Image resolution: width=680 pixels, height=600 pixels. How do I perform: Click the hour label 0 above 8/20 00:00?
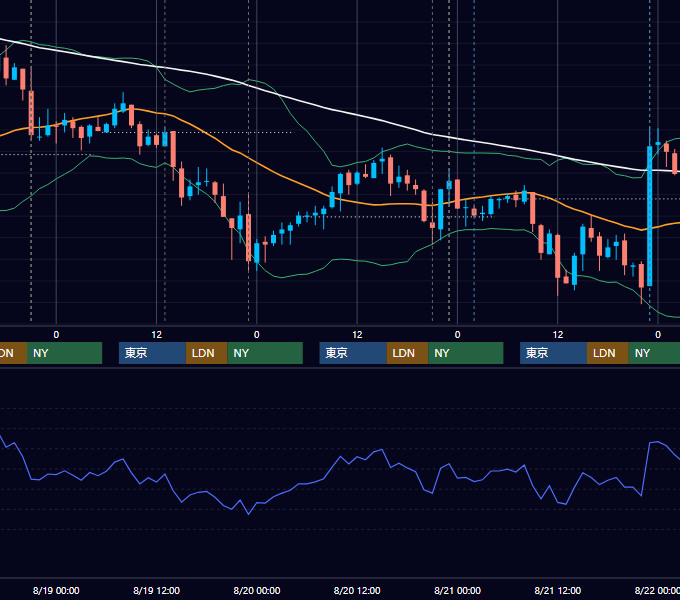(x=257, y=335)
